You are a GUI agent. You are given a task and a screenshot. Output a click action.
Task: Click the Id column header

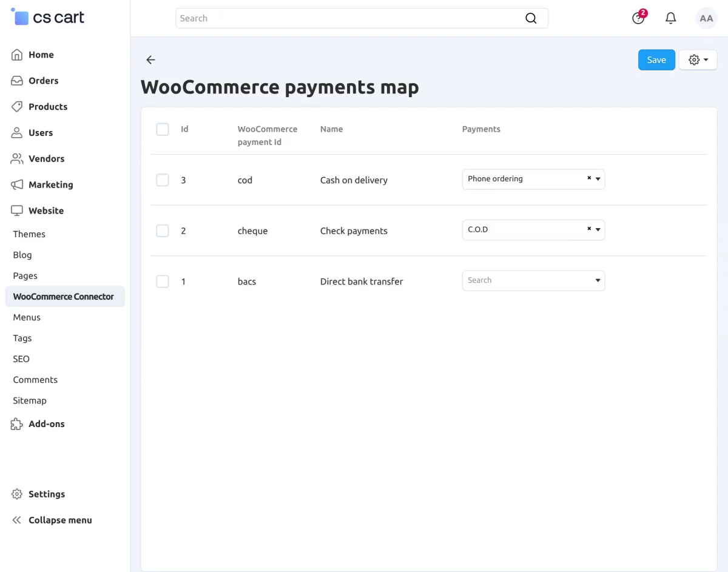[184, 129]
